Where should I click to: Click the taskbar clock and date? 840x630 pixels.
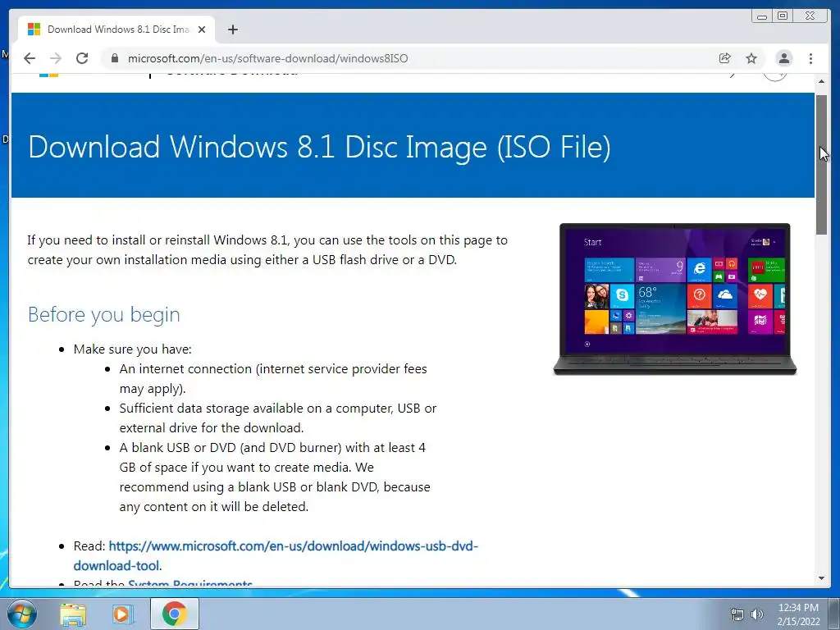[x=798, y=614]
